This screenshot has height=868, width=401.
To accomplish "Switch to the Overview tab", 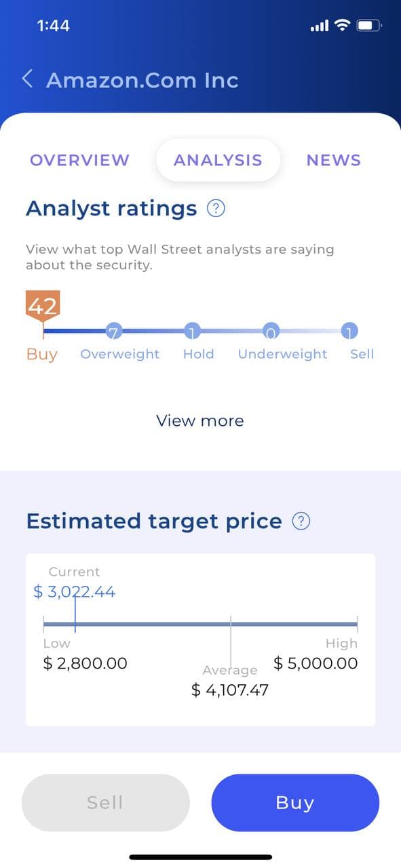I will 79,160.
